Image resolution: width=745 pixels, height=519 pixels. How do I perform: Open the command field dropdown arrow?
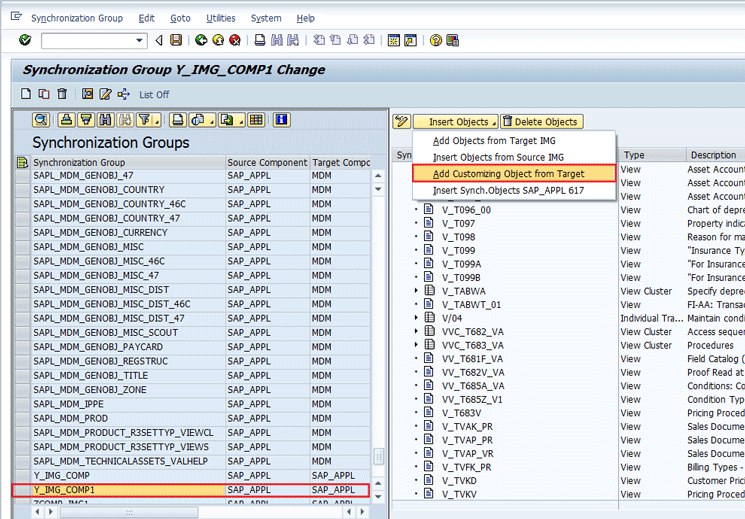click(141, 40)
